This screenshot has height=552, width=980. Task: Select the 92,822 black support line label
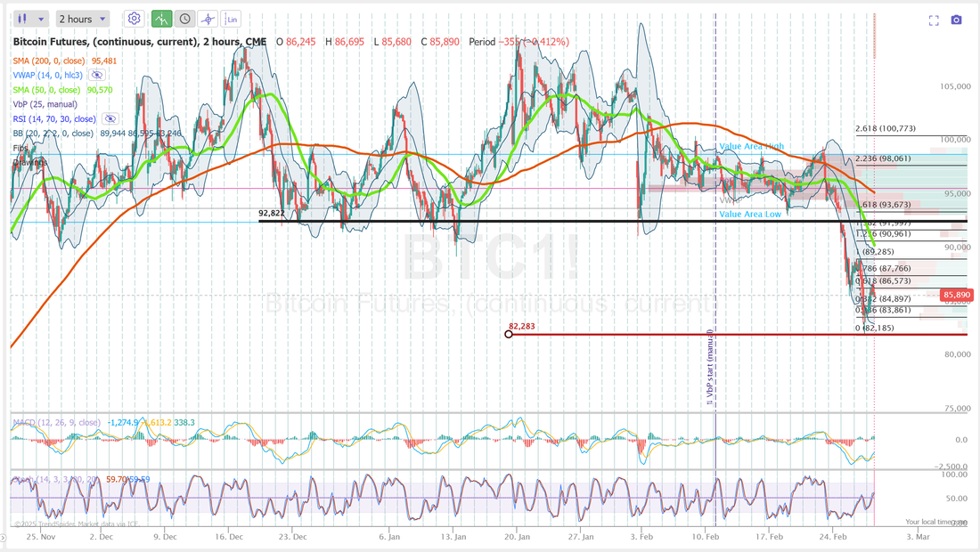coord(271,213)
